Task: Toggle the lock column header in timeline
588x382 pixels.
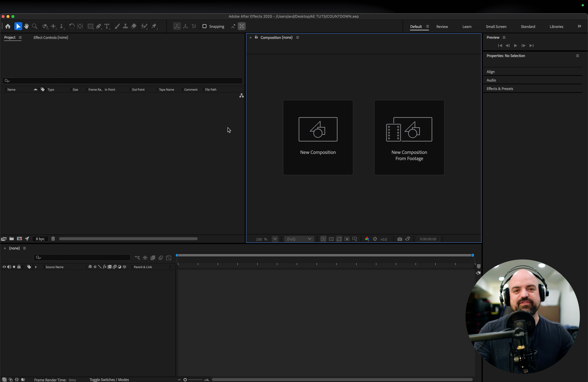Action: click(x=19, y=267)
